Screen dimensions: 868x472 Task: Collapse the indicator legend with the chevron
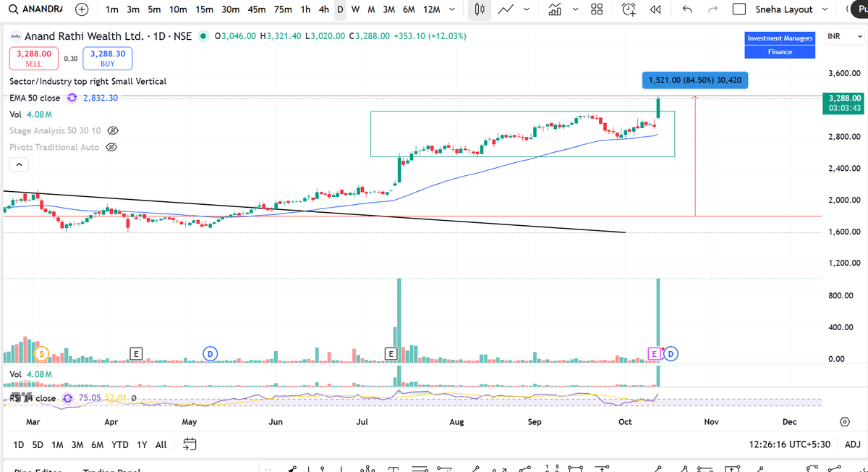tap(19, 164)
